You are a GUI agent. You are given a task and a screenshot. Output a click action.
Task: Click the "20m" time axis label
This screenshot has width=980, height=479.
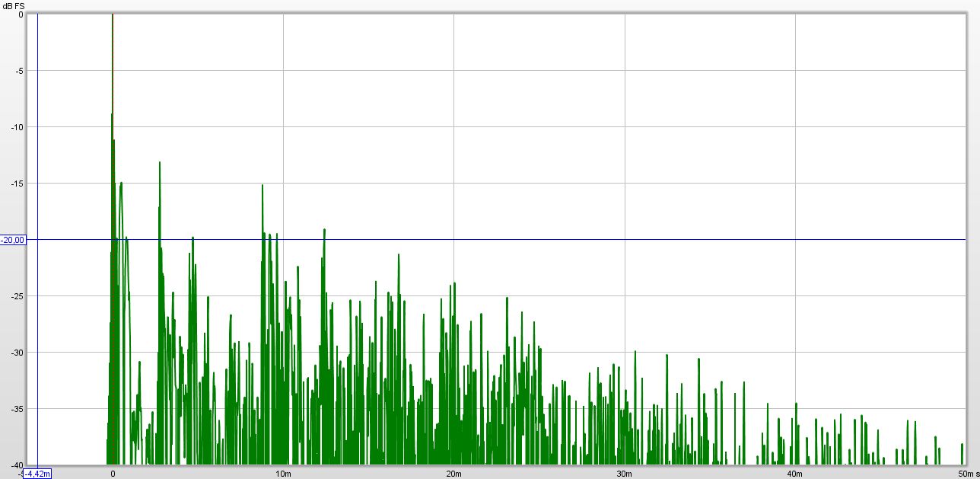tap(453, 474)
